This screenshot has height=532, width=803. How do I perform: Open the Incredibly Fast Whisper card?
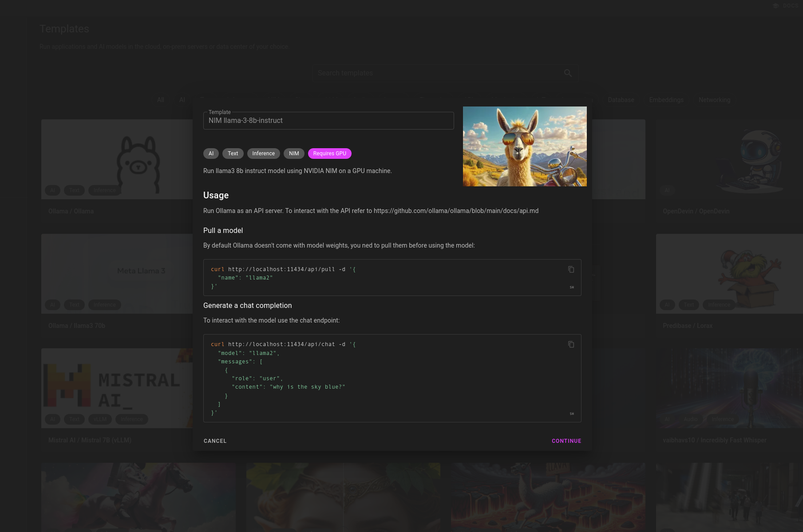(729, 400)
